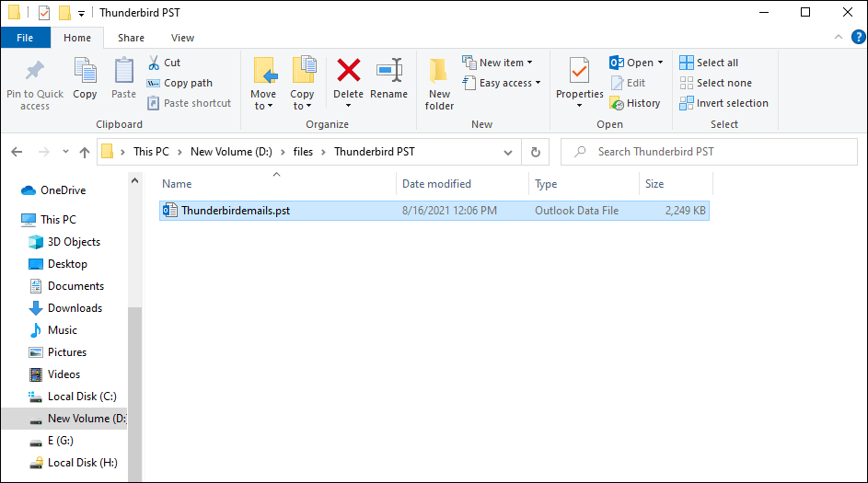
Task: Open the Easy access dropdown
Action: coord(502,83)
